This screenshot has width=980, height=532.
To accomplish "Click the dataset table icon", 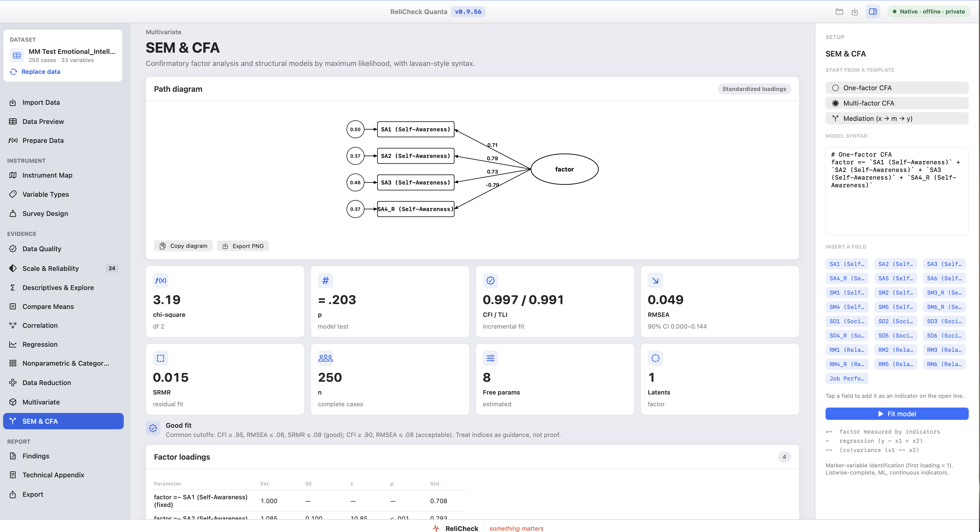I will click(x=17, y=55).
